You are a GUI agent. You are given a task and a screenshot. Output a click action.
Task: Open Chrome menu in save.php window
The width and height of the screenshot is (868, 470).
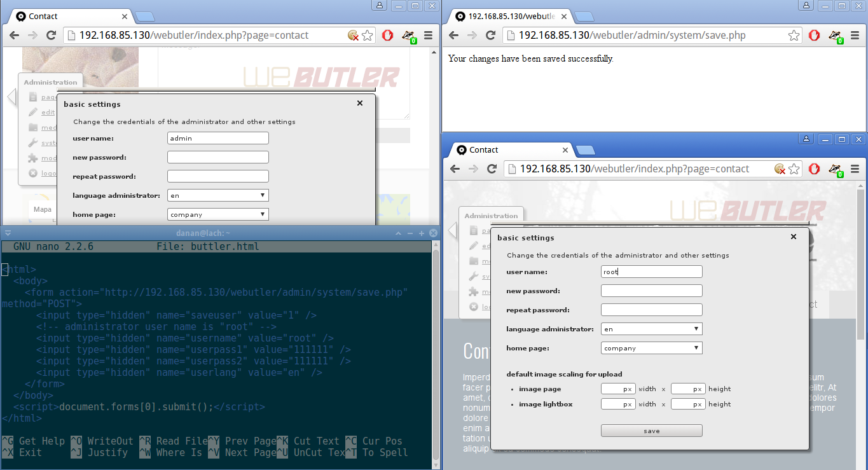[x=855, y=36]
